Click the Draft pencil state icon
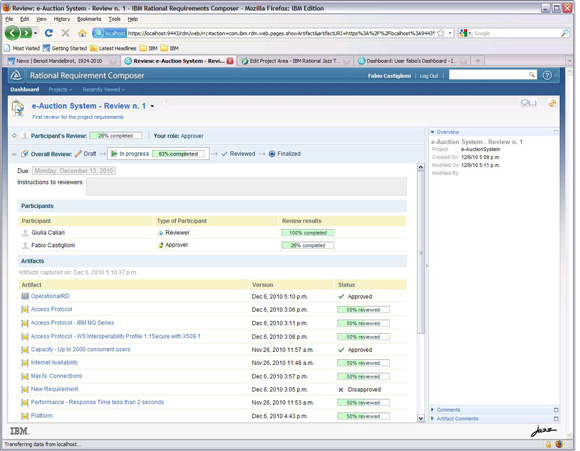This screenshot has width=580, height=451. pyautogui.click(x=78, y=154)
